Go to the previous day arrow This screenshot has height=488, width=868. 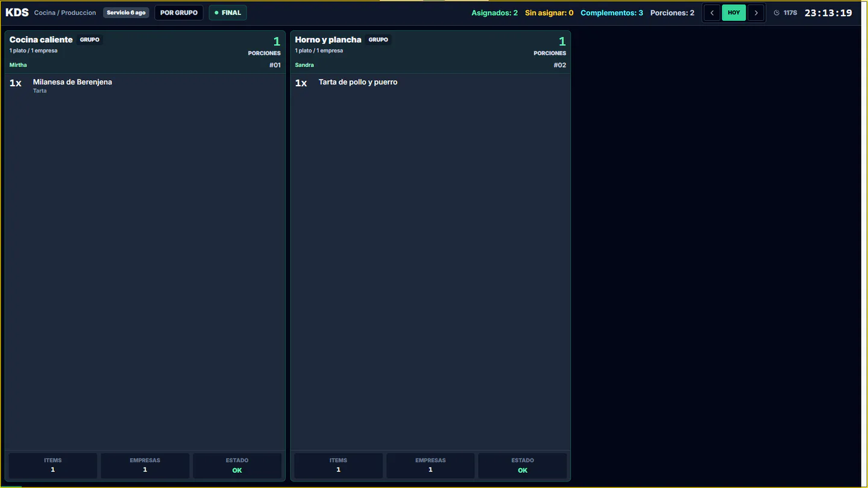tap(712, 13)
